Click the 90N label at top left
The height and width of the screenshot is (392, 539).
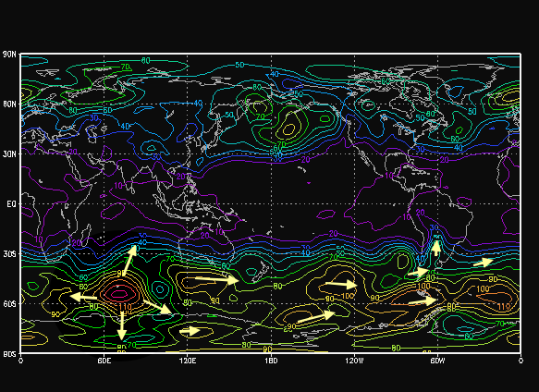pyautogui.click(x=9, y=55)
